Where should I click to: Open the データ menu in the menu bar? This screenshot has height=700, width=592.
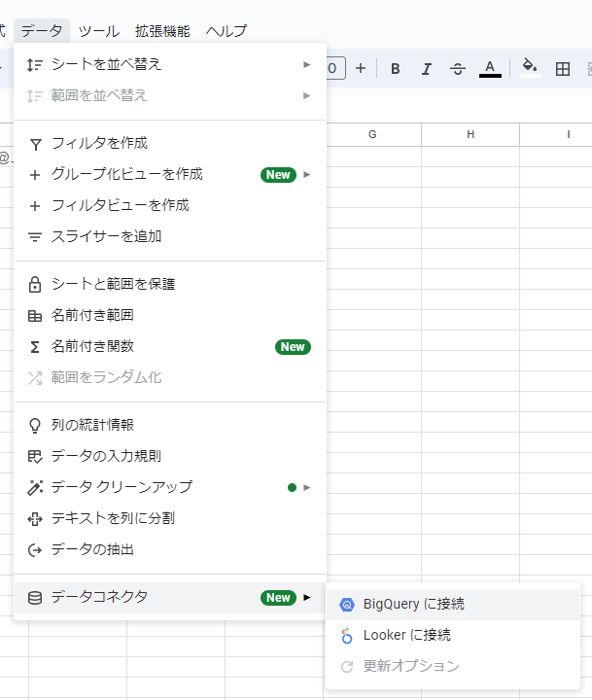(x=42, y=31)
